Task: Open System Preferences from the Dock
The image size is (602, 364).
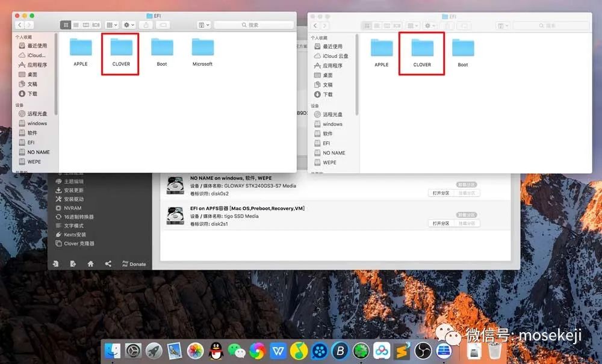Action: click(133, 351)
